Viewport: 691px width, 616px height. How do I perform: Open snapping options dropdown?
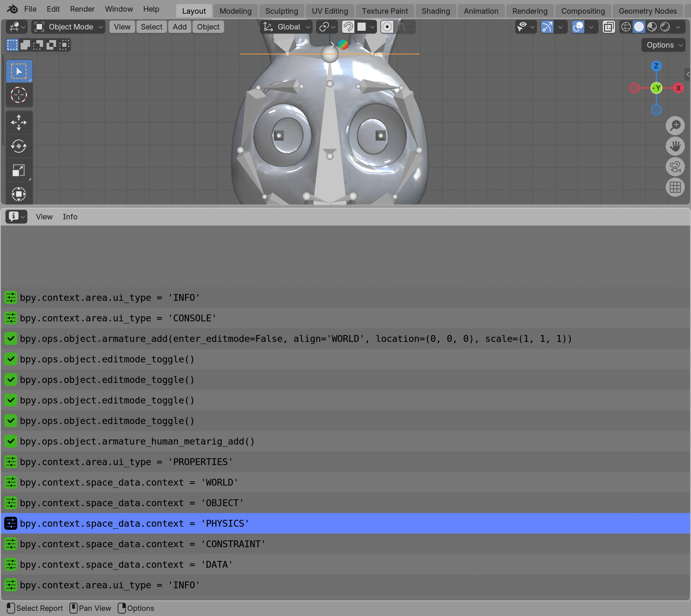tap(366, 27)
